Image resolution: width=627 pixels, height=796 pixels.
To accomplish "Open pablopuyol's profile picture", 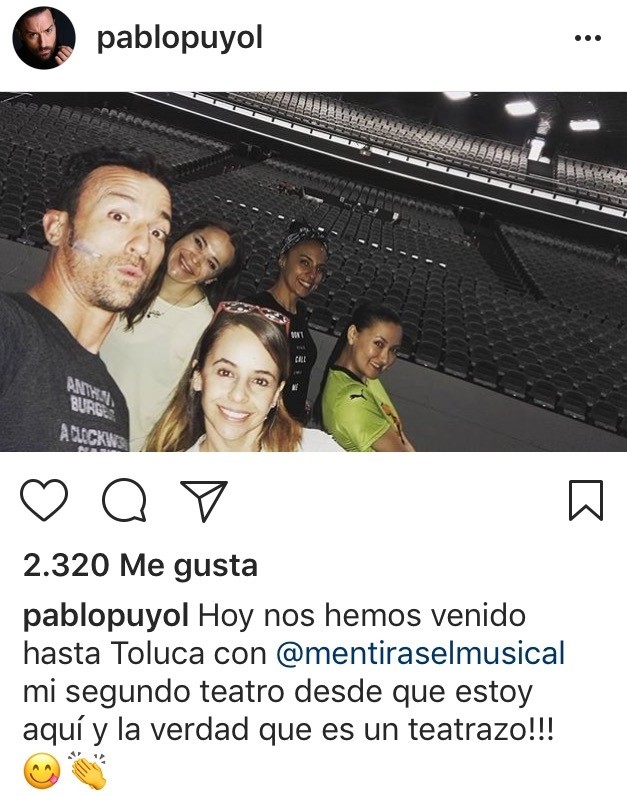I will point(44,38).
